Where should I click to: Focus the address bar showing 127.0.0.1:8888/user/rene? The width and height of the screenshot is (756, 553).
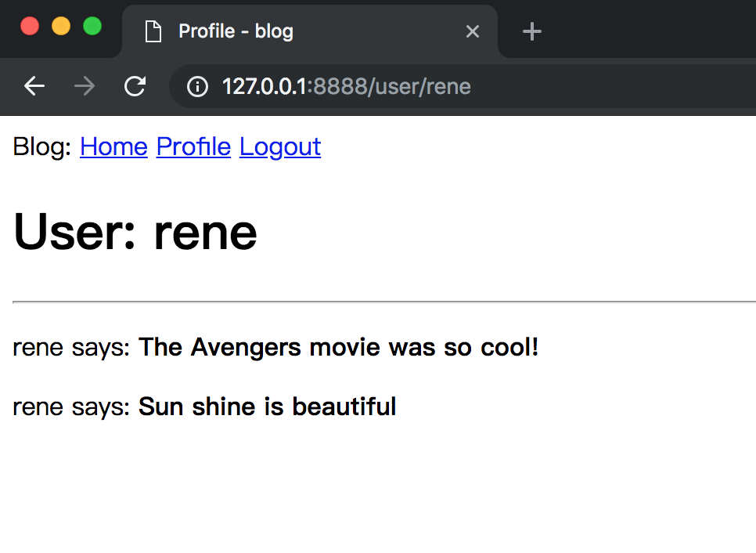(x=470, y=86)
